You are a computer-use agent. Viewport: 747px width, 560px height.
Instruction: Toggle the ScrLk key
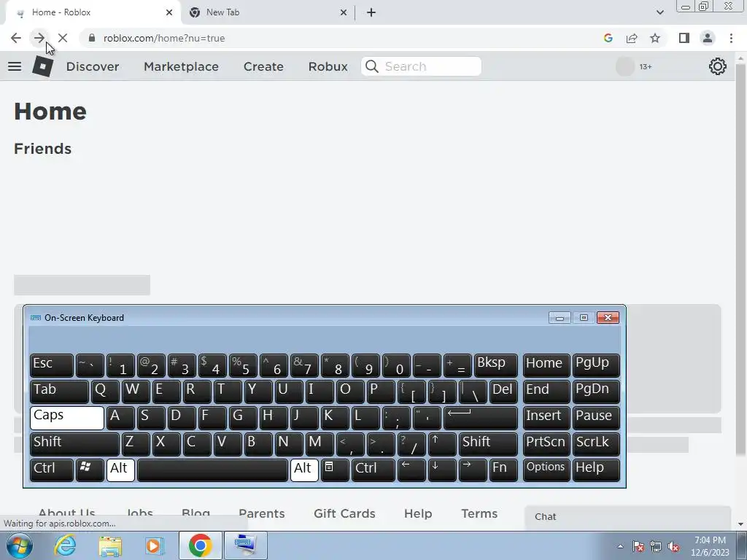pyautogui.click(x=596, y=444)
